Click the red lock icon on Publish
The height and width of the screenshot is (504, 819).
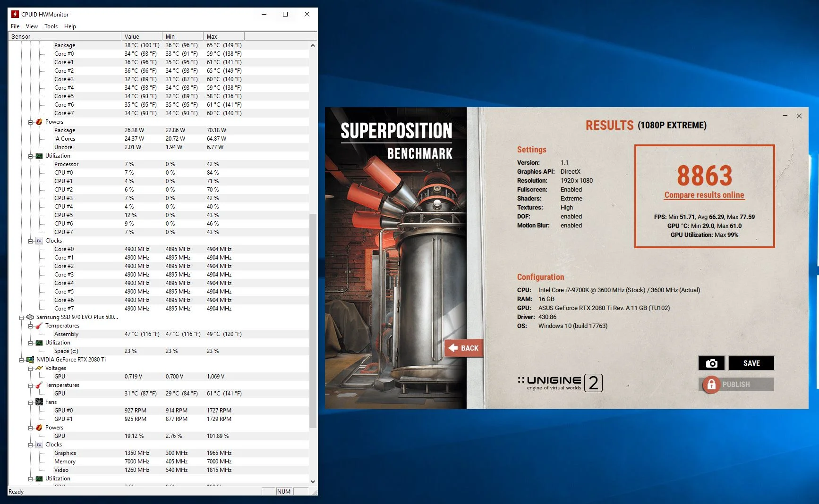tap(711, 385)
